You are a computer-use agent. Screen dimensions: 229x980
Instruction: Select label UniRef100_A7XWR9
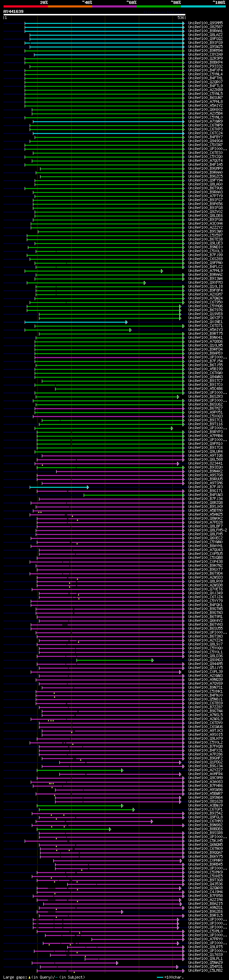(205, 122)
